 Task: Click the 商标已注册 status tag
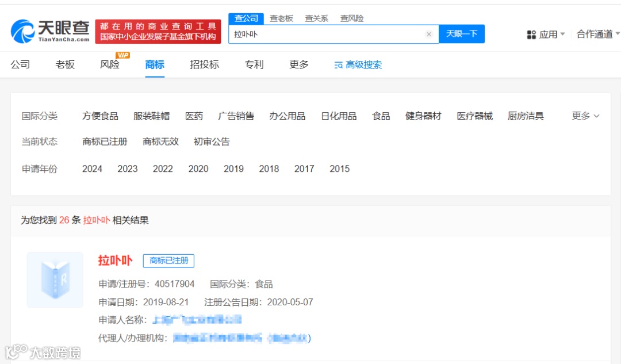tap(168, 260)
